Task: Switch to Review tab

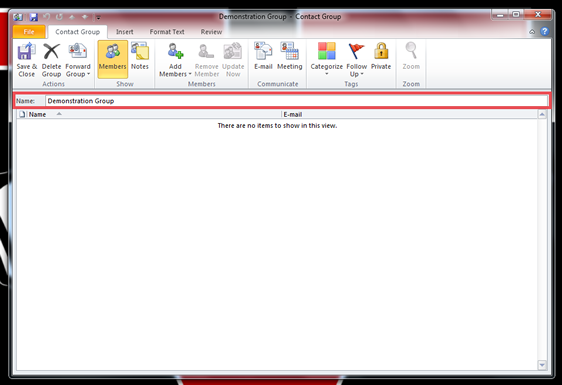Action: point(211,32)
